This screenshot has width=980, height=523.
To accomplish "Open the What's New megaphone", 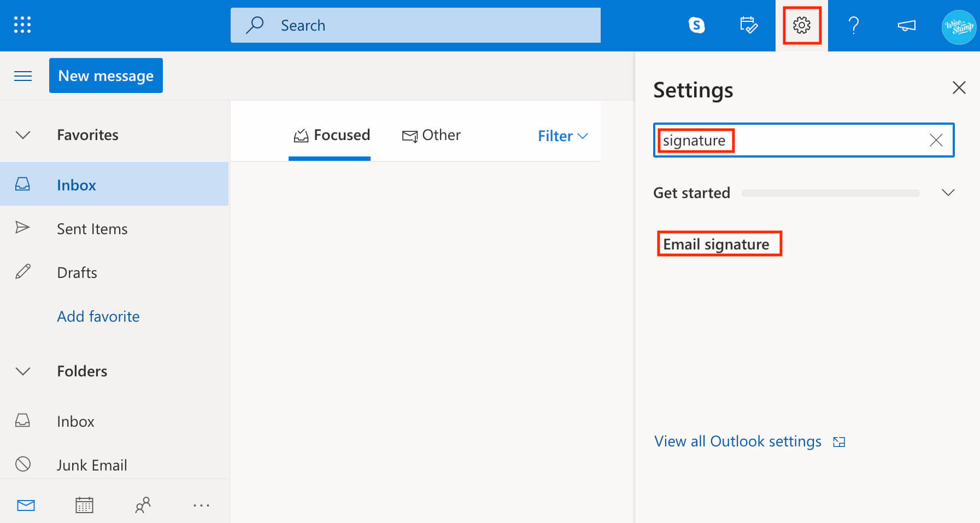I will click(906, 25).
